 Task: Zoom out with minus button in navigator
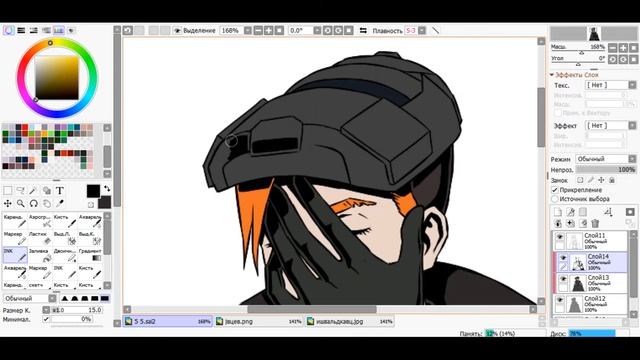(x=613, y=48)
